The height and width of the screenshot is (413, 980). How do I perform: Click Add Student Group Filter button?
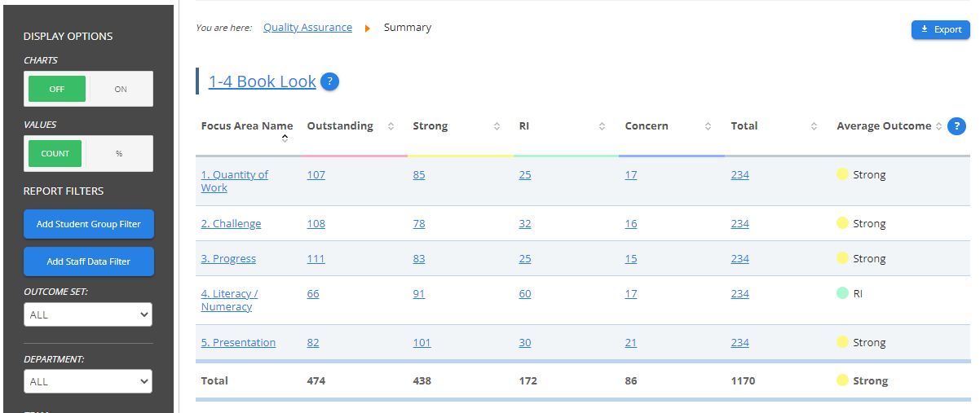[x=89, y=224]
